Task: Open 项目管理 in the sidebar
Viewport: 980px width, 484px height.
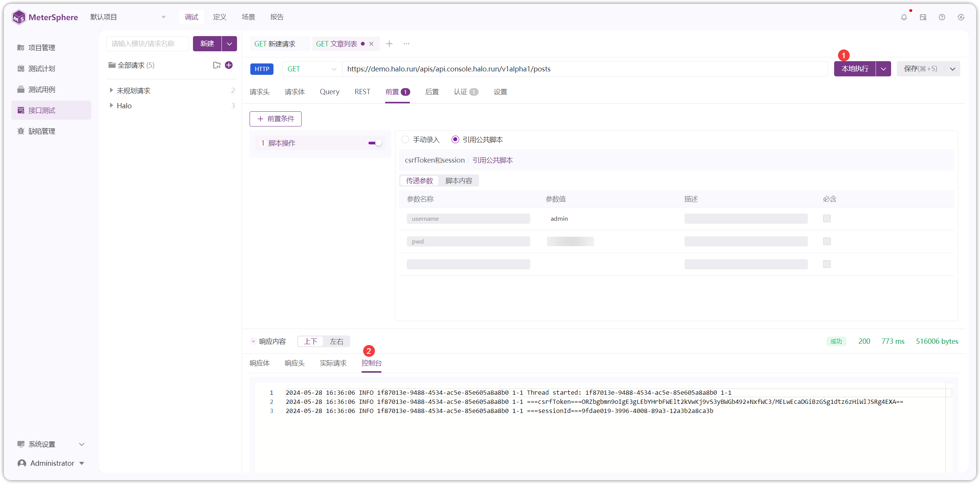Action: [x=51, y=47]
